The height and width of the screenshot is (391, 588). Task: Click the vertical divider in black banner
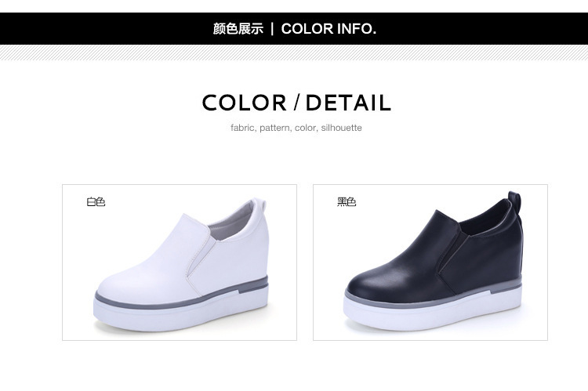pos(273,29)
